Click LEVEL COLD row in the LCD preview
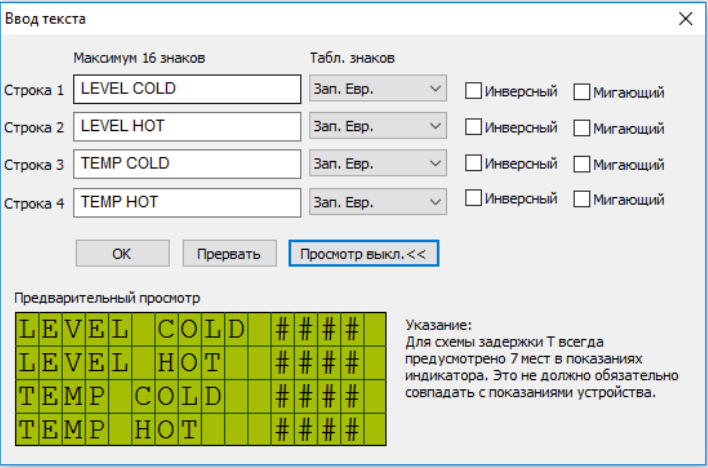The width and height of the screenshot is (708, 468). tap(201, 329)
